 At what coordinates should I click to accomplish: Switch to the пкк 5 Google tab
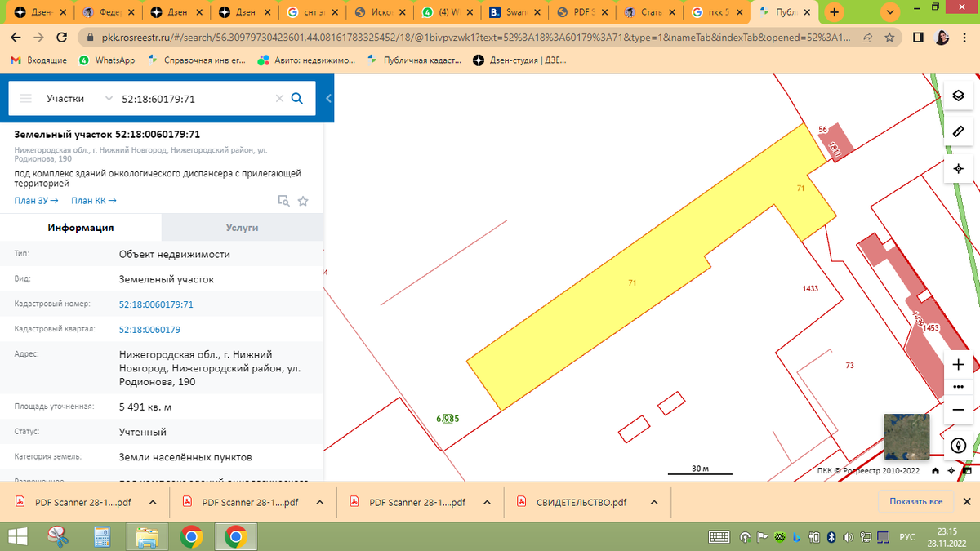click(716, 13)
